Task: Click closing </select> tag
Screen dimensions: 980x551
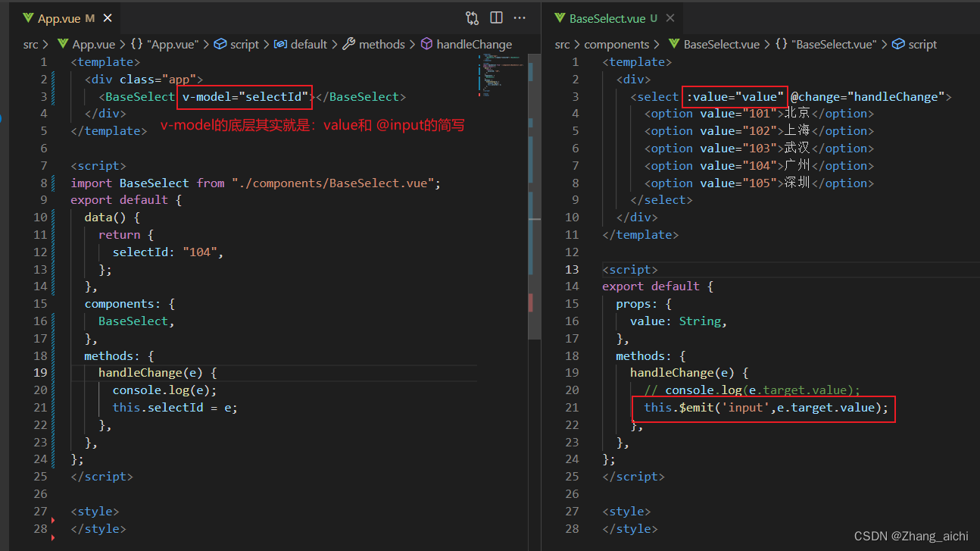Action: tap(662, 200)
